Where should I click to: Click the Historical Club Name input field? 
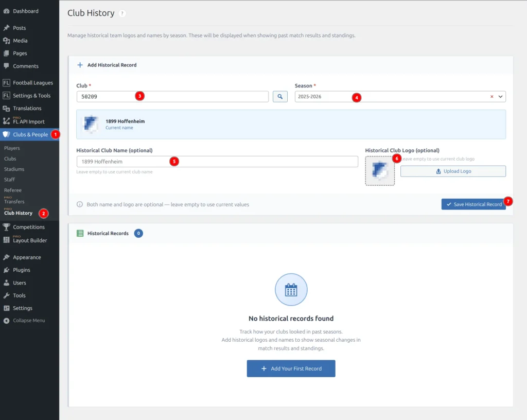point(217,162)
